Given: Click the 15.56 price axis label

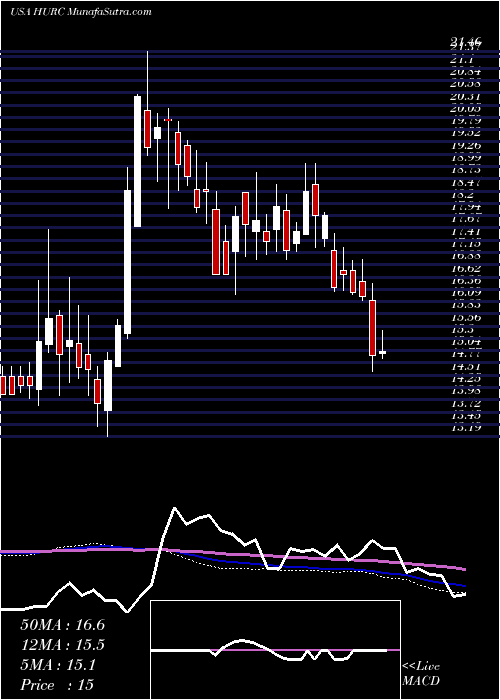Looking at the screenshot, I should coord(464,318).
